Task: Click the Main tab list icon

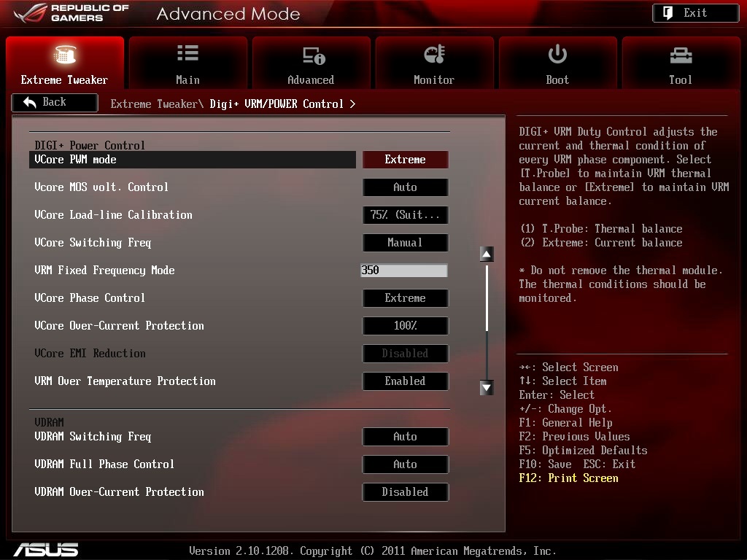Action: point(187,52)
